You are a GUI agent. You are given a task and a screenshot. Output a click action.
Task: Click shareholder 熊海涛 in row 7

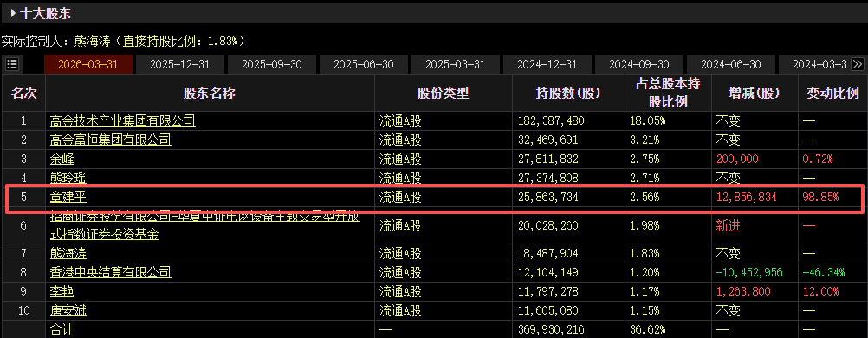coord(68,254)
